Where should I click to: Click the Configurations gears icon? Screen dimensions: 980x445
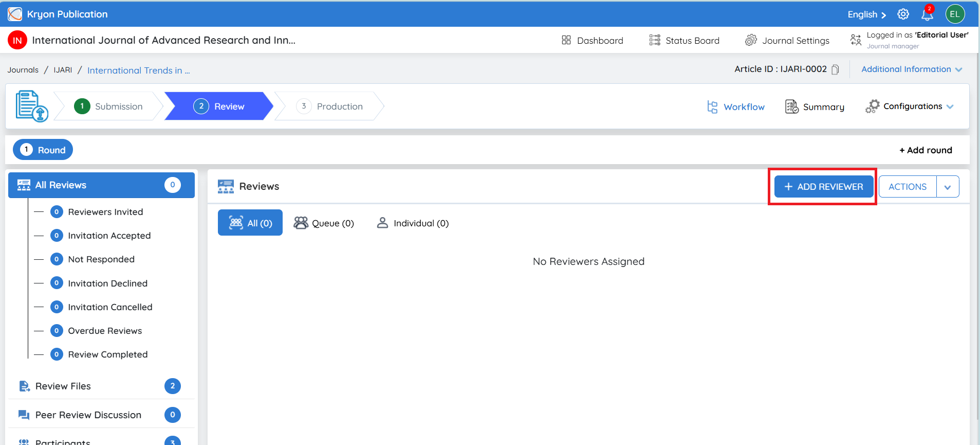[872, 106]
